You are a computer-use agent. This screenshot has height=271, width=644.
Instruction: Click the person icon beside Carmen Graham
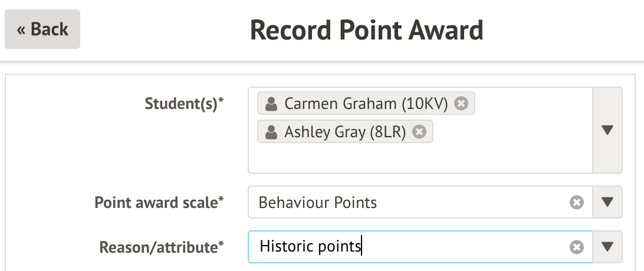pos(271,104)
